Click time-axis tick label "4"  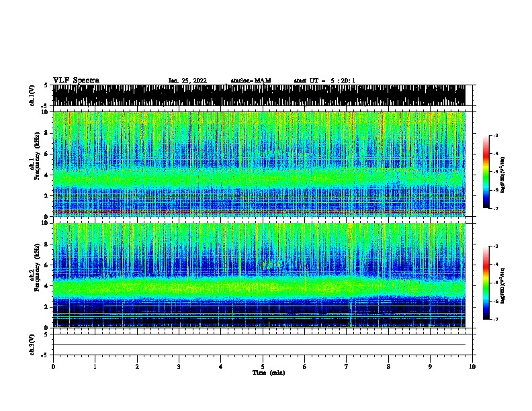tap(221, 367)
